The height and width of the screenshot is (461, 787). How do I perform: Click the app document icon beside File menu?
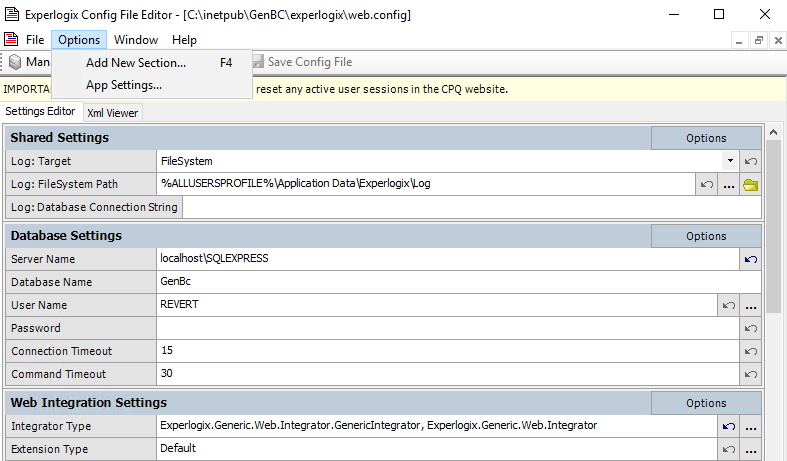point(11,39)
